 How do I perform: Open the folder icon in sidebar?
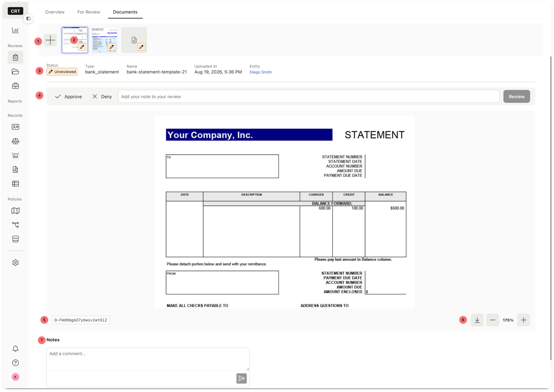[x=15, y=72]
